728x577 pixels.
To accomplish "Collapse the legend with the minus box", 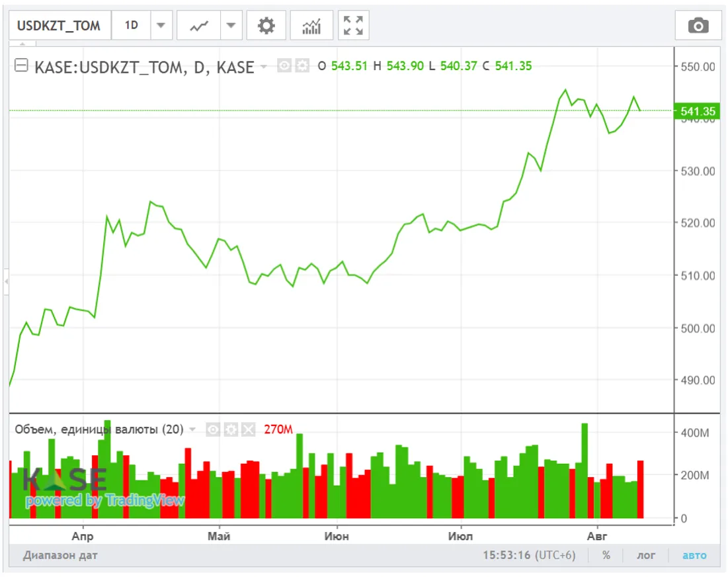I will tap(21, 66).
